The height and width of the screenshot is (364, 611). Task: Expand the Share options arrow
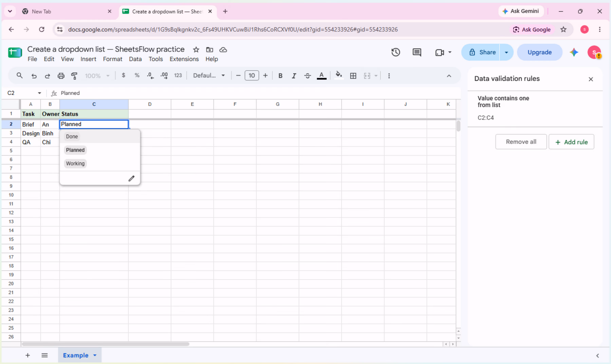tap(506, 52)
